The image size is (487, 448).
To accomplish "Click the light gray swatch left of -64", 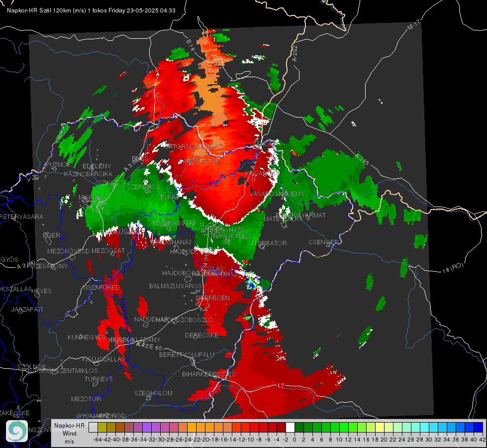I will click(x=93, y=427).
